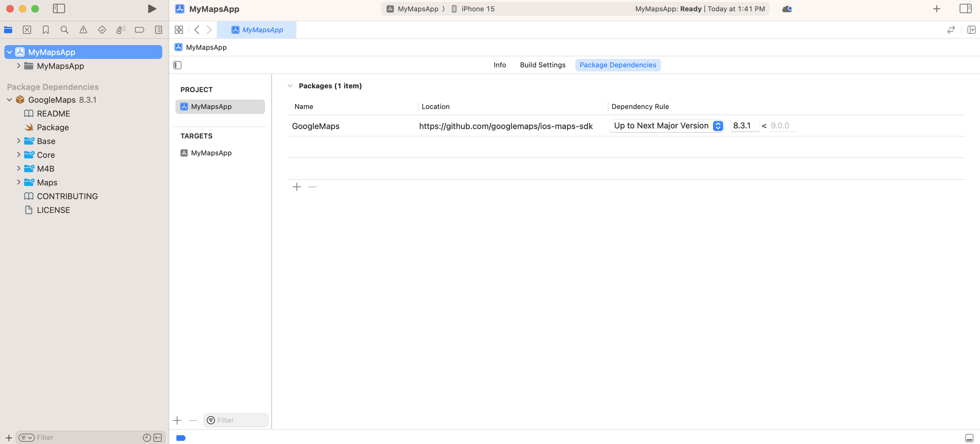Open the Package swift manifest
Viewport: 980px width, 444px height.
pyautogui.click(x=53, y=127)
